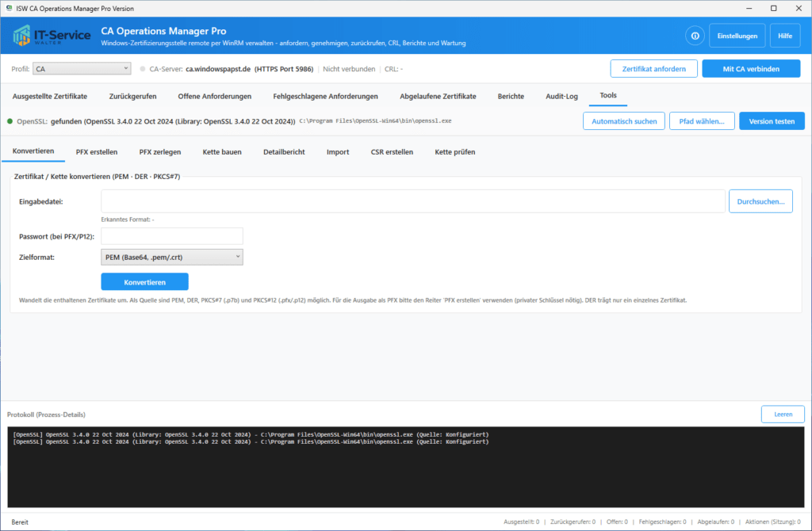The width and height of the screenshot is (812, 531).
Task: Expand the Zielformat PEM dropdown
Action: coord(172,258)
